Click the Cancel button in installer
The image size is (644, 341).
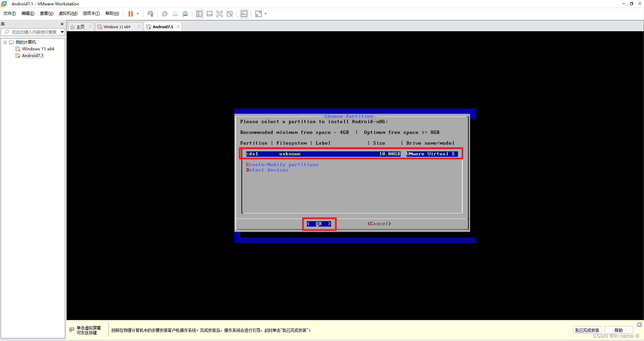click(379, 224)
